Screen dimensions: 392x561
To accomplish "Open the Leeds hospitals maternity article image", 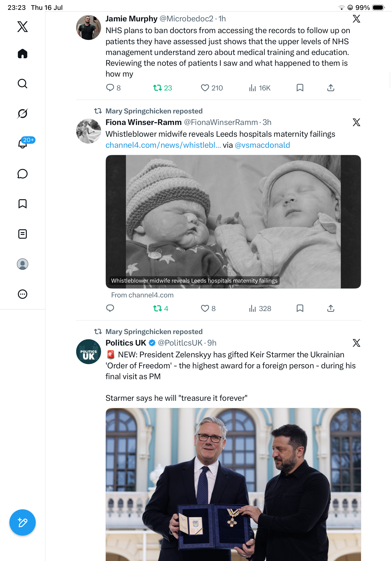I will (233, 222).
